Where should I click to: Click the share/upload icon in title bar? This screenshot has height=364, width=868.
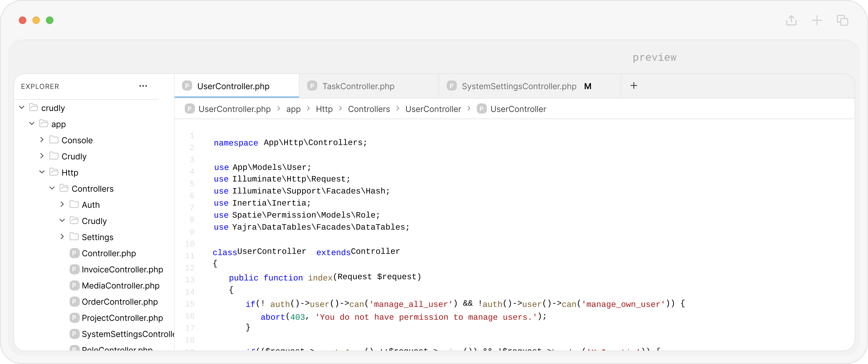(791, 20)
